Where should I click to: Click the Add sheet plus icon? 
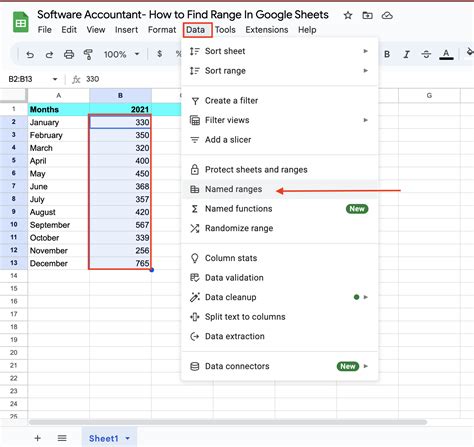click(x=38, y=438)
